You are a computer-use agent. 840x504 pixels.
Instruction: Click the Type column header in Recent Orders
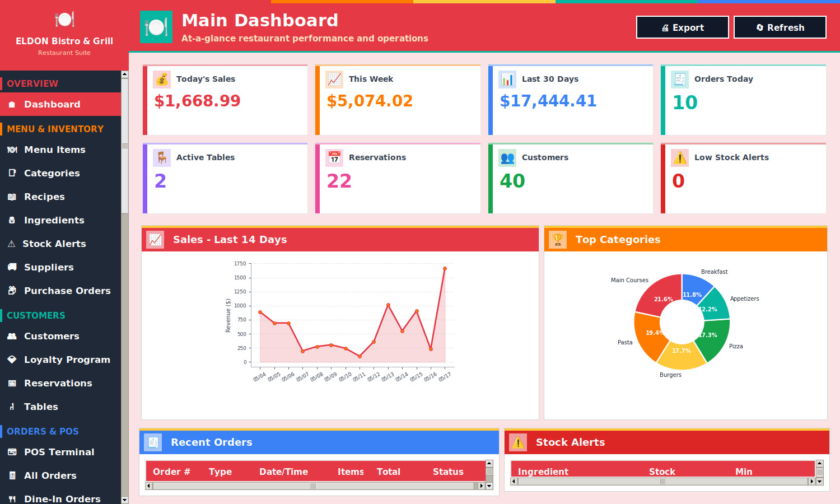pos(220,472)
